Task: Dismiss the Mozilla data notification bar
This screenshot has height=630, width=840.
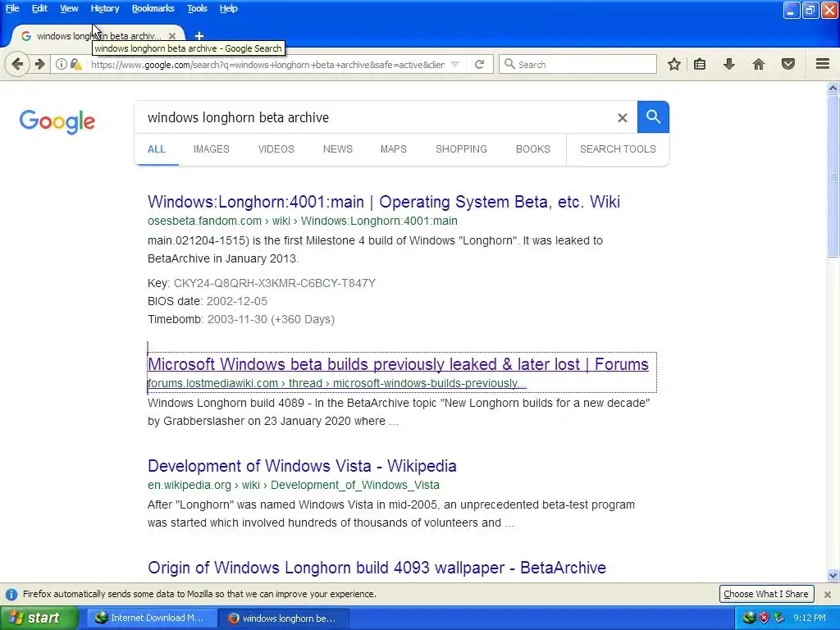Action: pyautogui.click(x=828, y=594)
